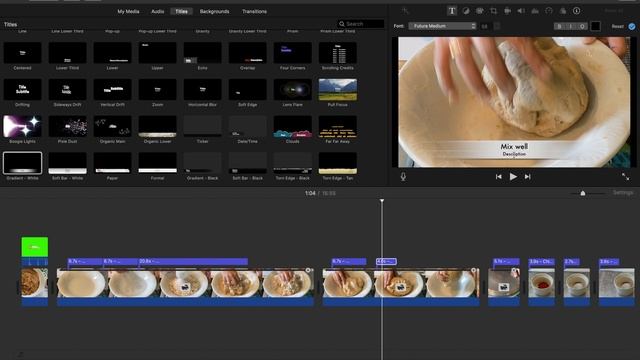Click the search magnifier icon

342,24
